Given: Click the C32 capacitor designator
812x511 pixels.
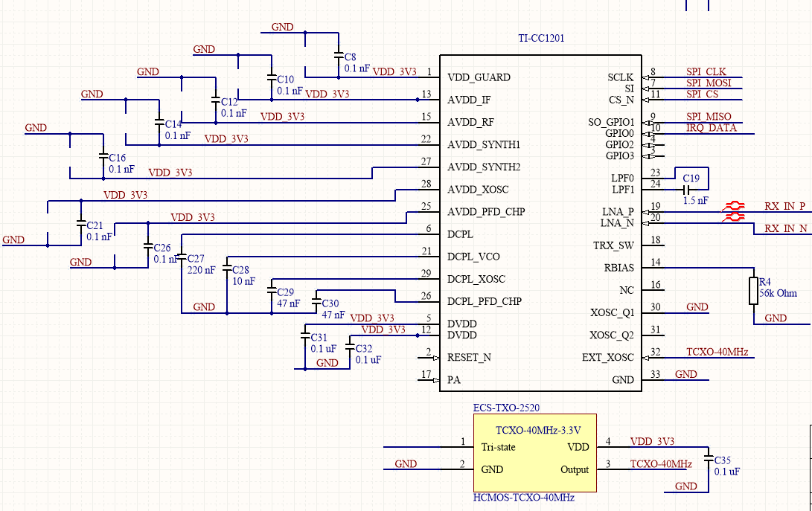Looking at the screenshot, I should click(364, 348).
